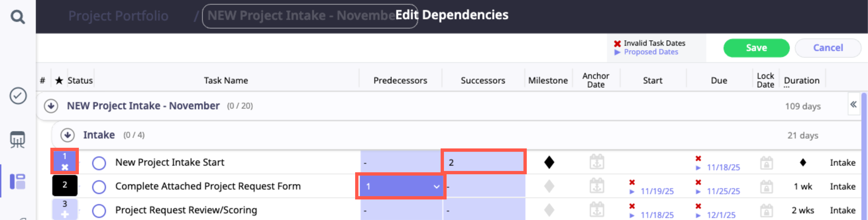Open the search magnifier in sidebar
Viewport: 868px width, 220px height.
[x=18, y=17]
